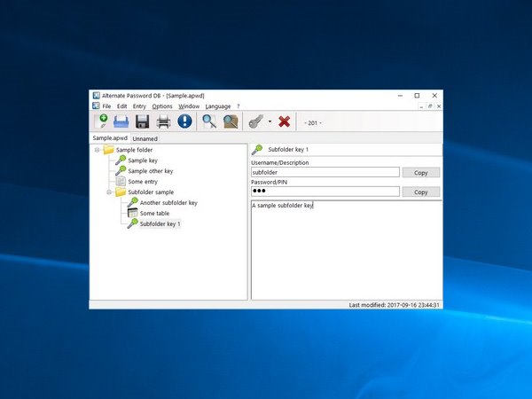Open the ? help menu
This screenshot has width=532, height=399.
(239, 106)
